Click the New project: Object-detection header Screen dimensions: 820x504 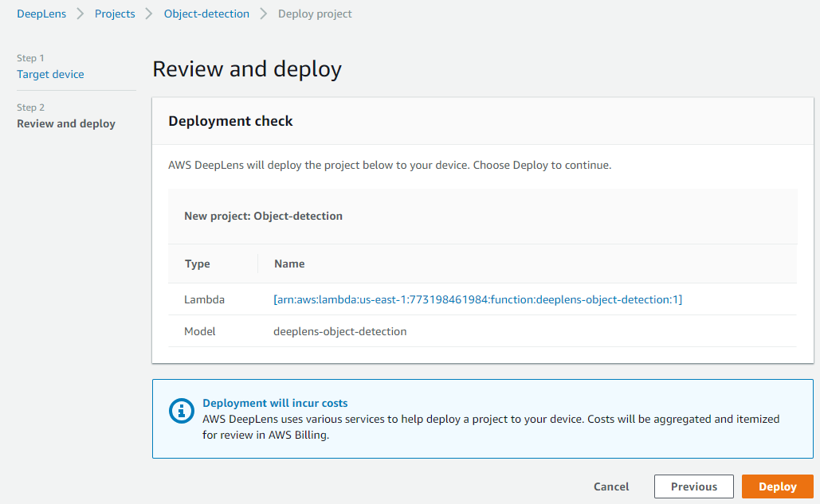[x=264, y=216]
